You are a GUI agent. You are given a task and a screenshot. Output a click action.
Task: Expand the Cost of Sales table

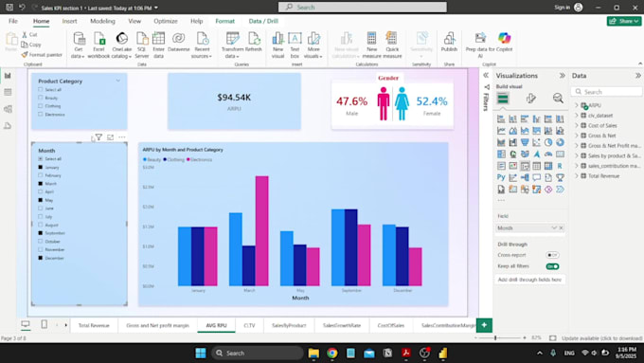577,125
